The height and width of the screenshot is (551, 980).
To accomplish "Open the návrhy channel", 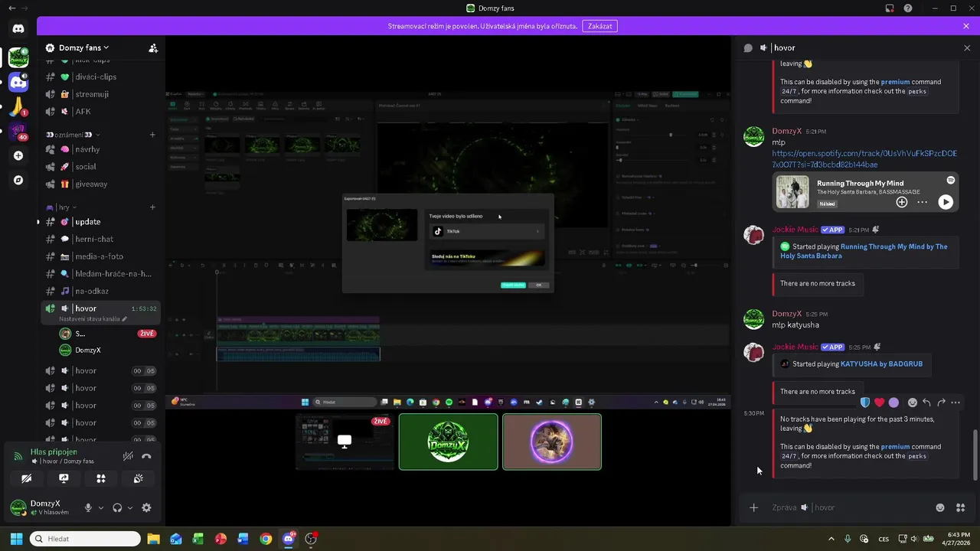I will pos(100,149).
